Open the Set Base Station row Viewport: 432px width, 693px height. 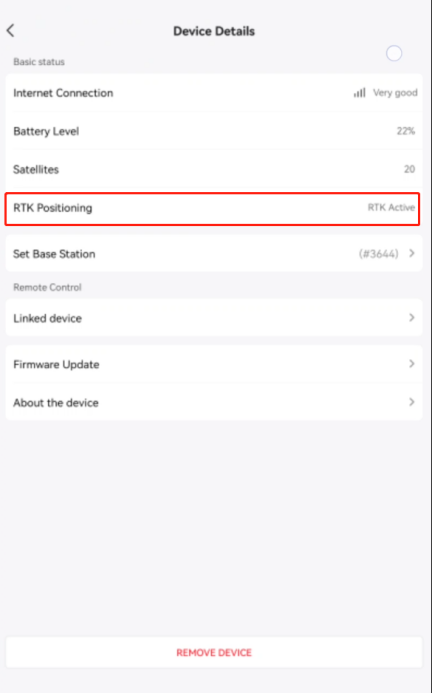point(214,253)
